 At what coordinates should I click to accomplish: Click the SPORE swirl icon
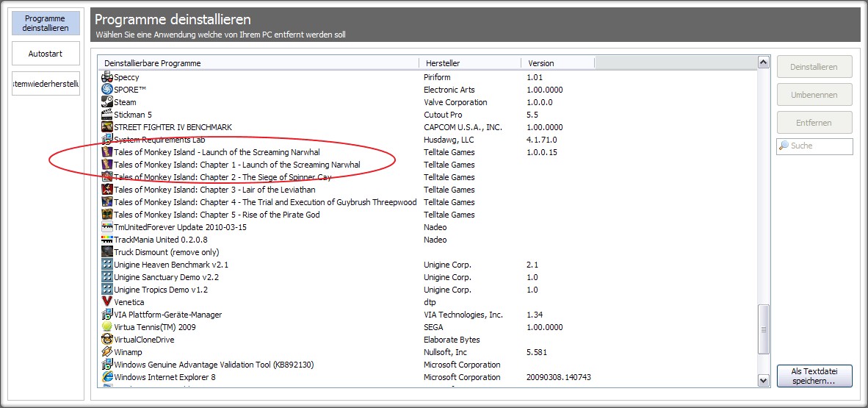point(107,89)
